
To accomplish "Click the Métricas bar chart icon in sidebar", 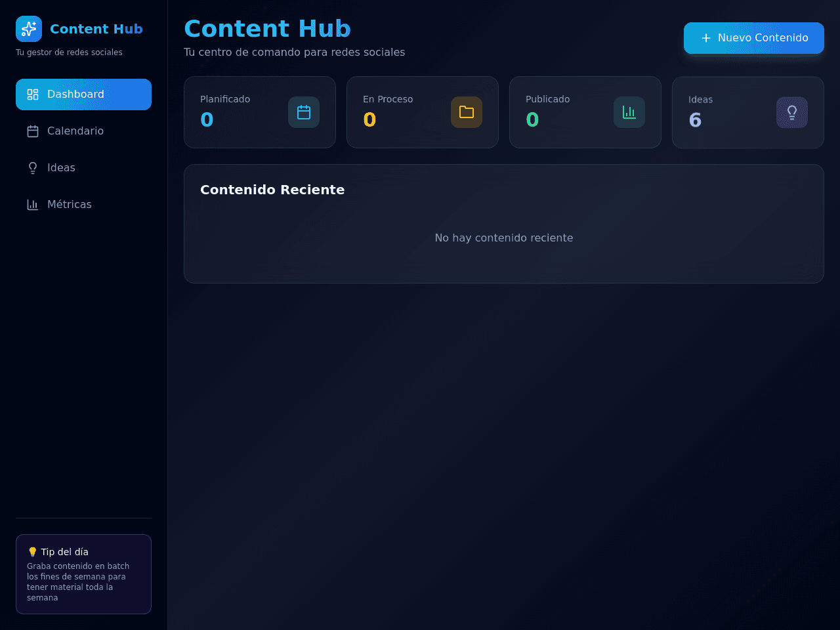I will (33, 205).
